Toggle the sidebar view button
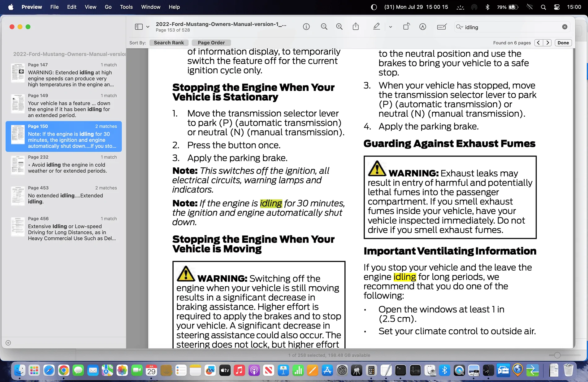Screen dimensions: 588x382 139,27
